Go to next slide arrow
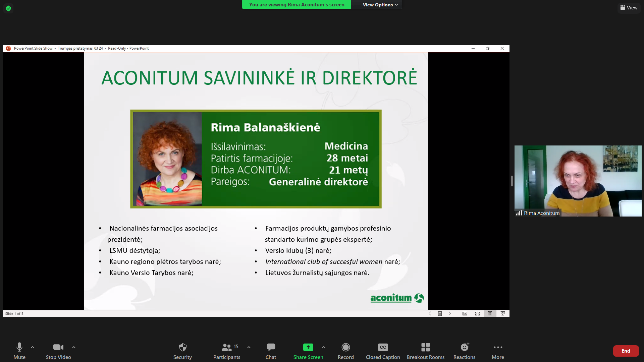Viewport: 644px width, 362px height. [x=450, y=313]
